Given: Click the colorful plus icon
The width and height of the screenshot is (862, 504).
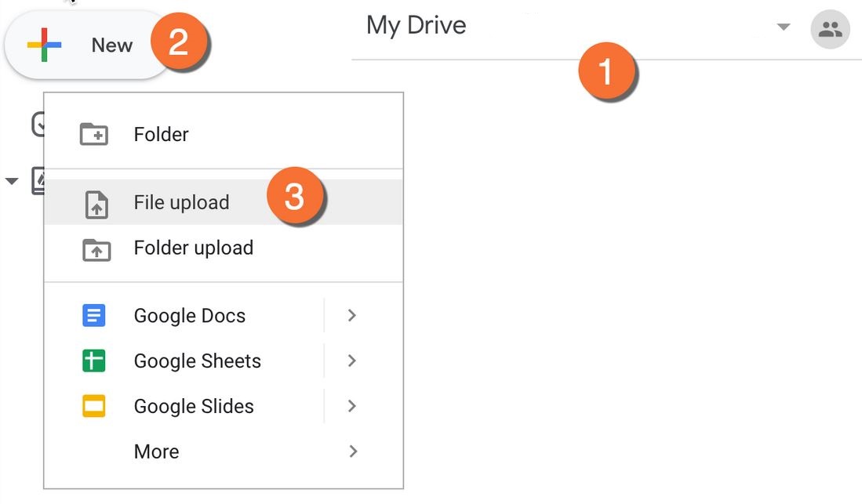Looking at the screenshot, I should pos(44,45).
